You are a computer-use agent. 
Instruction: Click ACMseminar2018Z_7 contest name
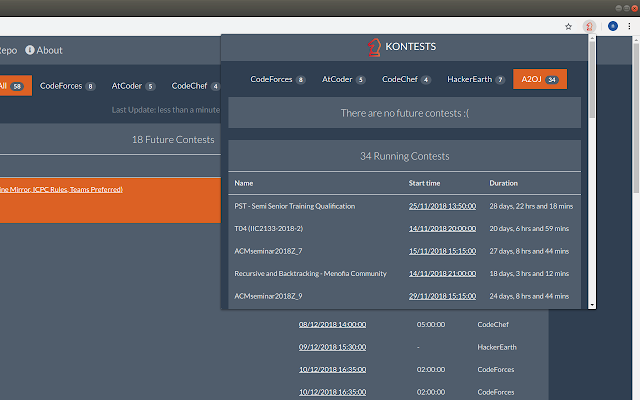point(268,251)
